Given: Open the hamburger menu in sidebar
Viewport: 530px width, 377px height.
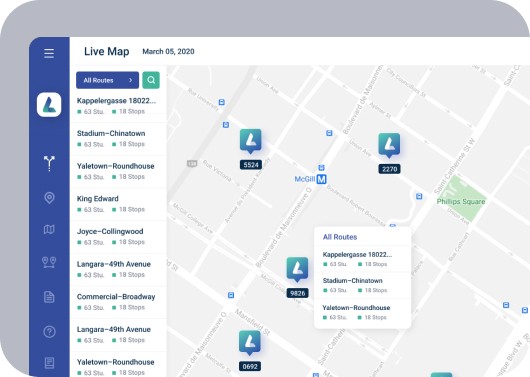Looking at the screenshot, I should click(49, 53).
